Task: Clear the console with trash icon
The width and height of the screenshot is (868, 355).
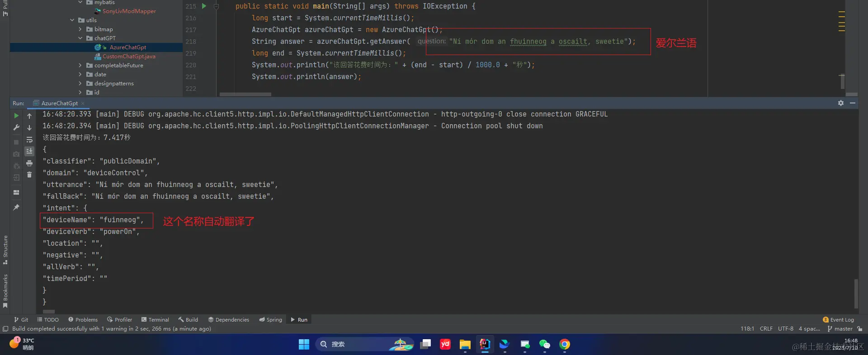Action: point(29,175)
